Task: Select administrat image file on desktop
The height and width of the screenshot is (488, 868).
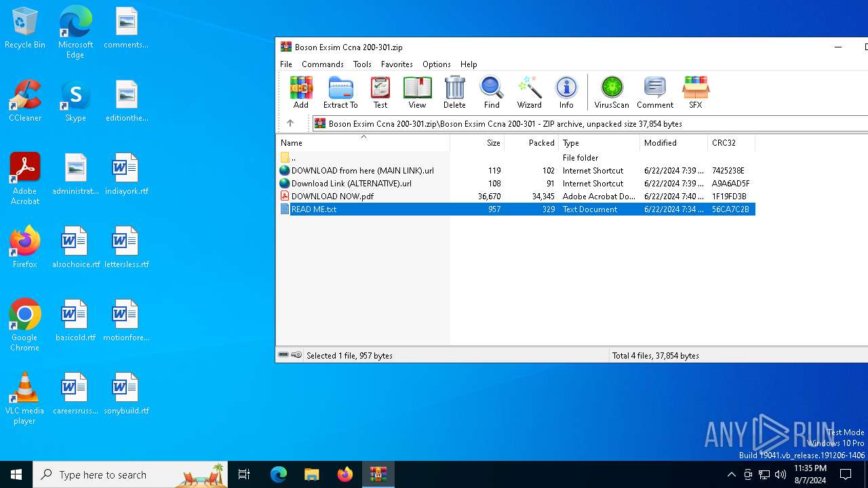Action: 75,174
